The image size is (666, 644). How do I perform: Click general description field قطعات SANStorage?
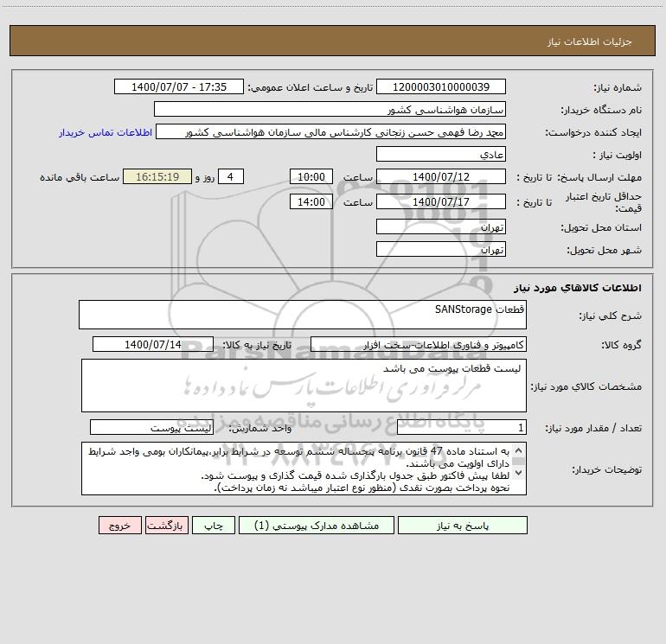[303, 315]
